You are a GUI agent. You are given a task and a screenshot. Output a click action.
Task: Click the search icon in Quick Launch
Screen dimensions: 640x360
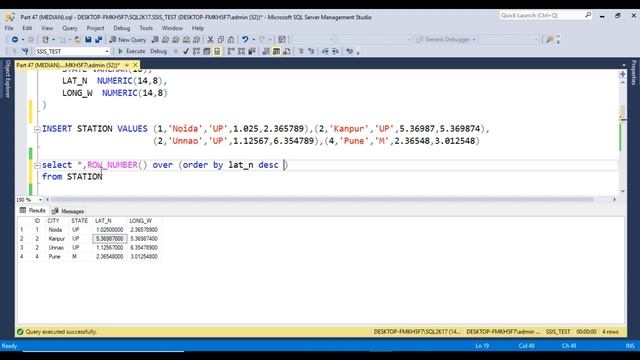[588, 15]
